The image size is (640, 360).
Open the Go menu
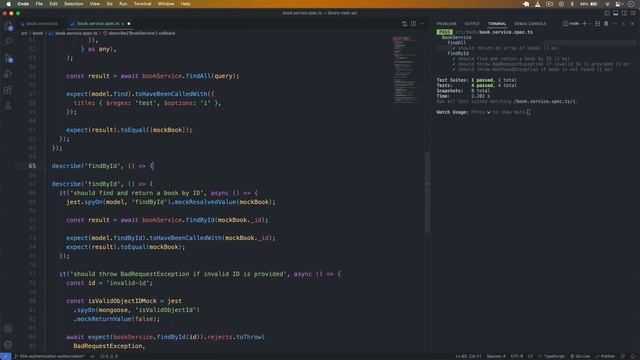(x=109, y=4)
